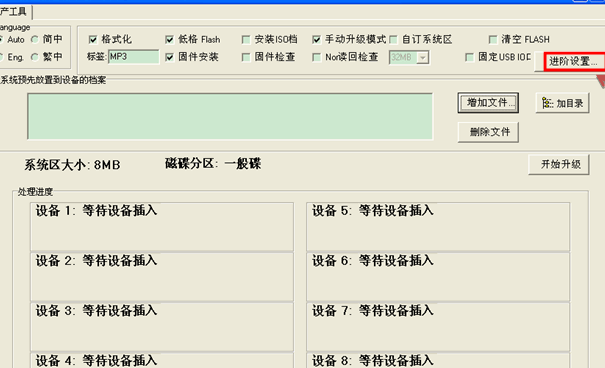Click 设备 1 等待设备插入 status
This screenshot has height=368, width=605.
pyautogui.click(x=96, y=211)
